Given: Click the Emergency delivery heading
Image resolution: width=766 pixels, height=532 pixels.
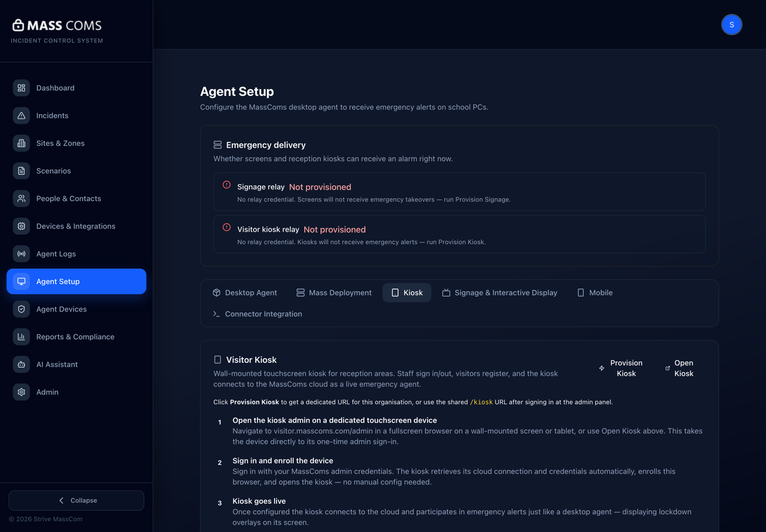Looking at the screenshot, I should tap(266, 145).
